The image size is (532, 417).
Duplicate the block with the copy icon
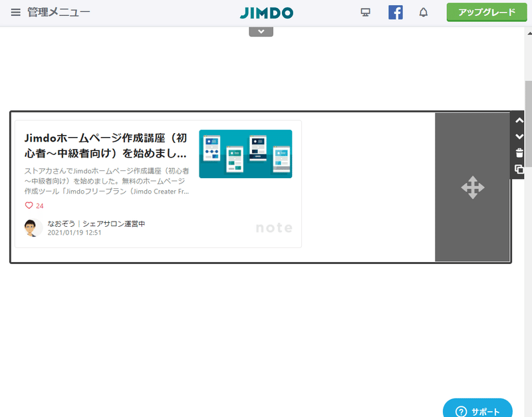point(519,170)
